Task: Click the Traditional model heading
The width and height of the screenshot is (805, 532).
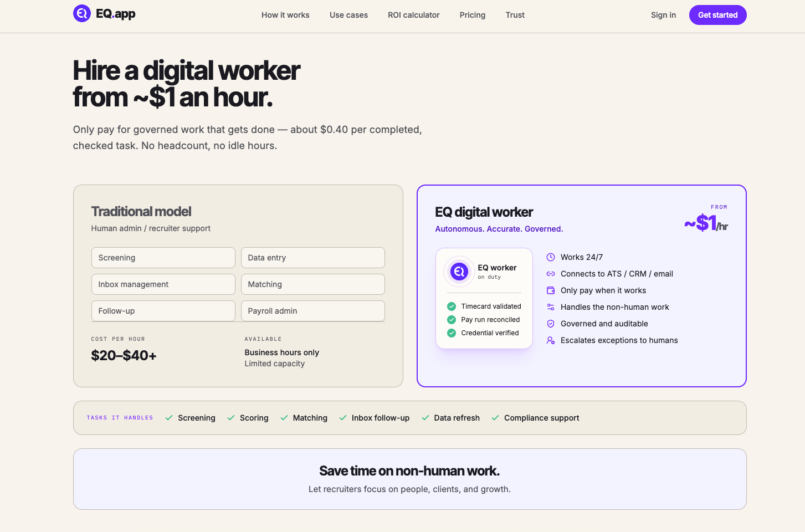Action: 141,212
